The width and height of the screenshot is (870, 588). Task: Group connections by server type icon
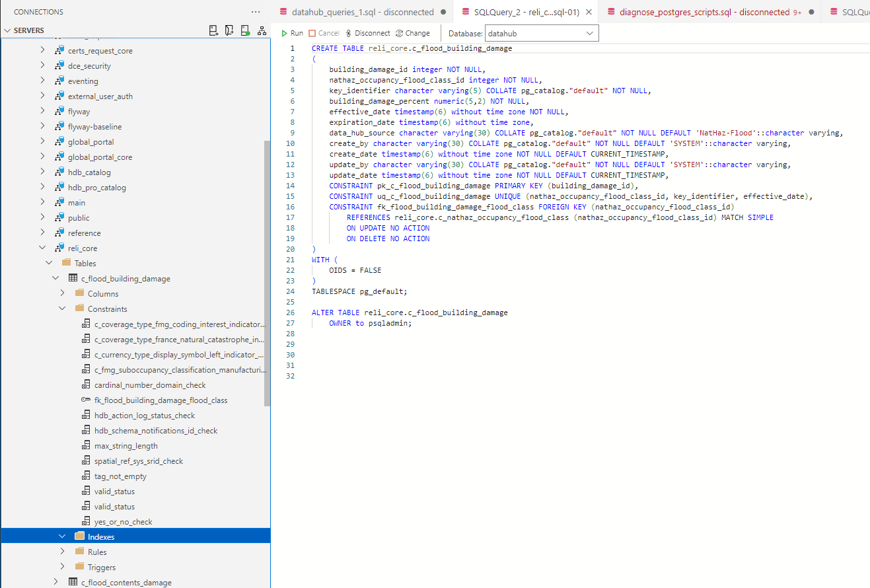click(x=261, y=30)
